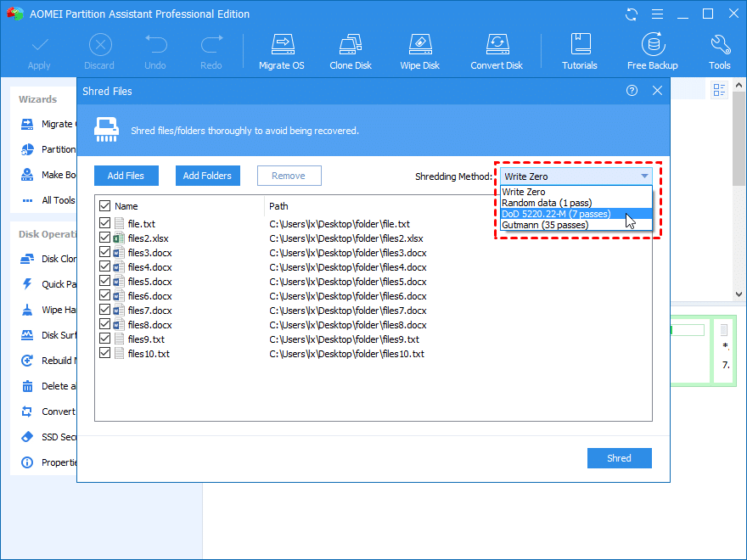Click the Delete all partitions trash icon

(27, 386)
